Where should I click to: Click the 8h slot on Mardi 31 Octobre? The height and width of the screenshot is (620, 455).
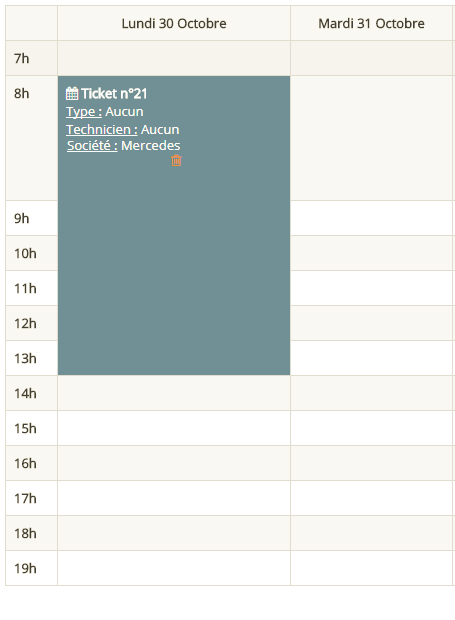(372, 138)
